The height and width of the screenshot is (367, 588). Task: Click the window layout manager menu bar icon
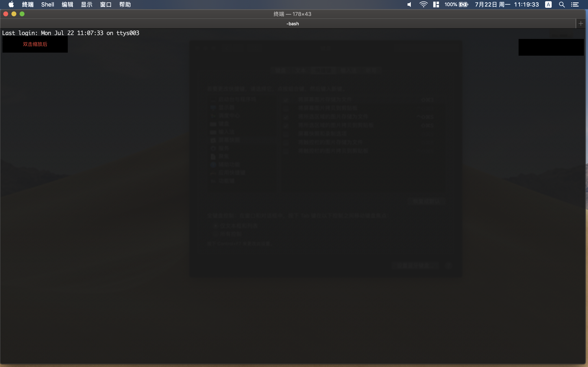click(x=436, y=4)
